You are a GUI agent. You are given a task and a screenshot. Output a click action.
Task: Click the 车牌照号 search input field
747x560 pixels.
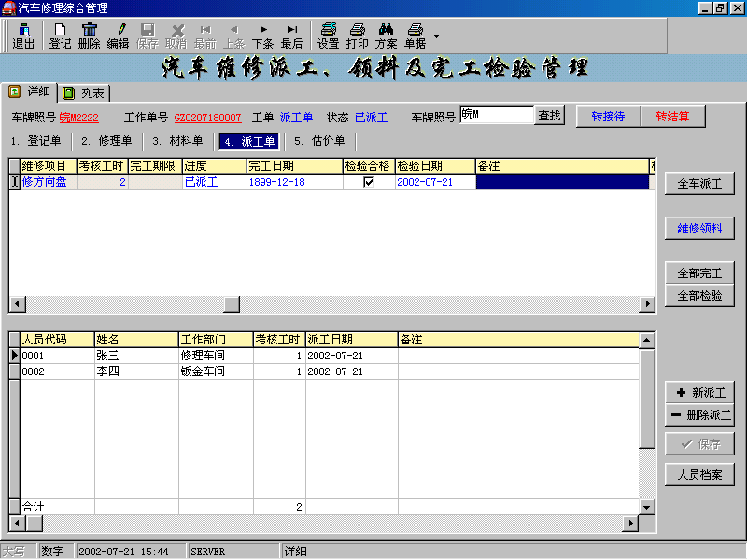point(497,115)
